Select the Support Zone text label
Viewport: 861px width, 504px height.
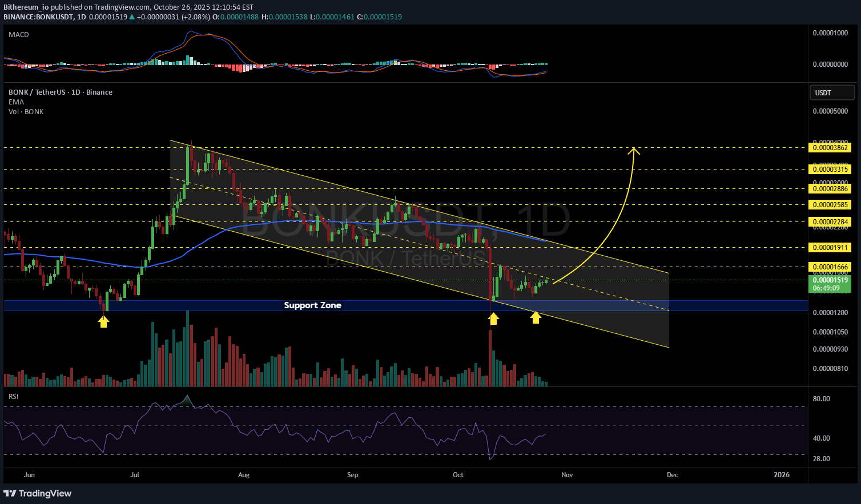click(x=312, y=305)
